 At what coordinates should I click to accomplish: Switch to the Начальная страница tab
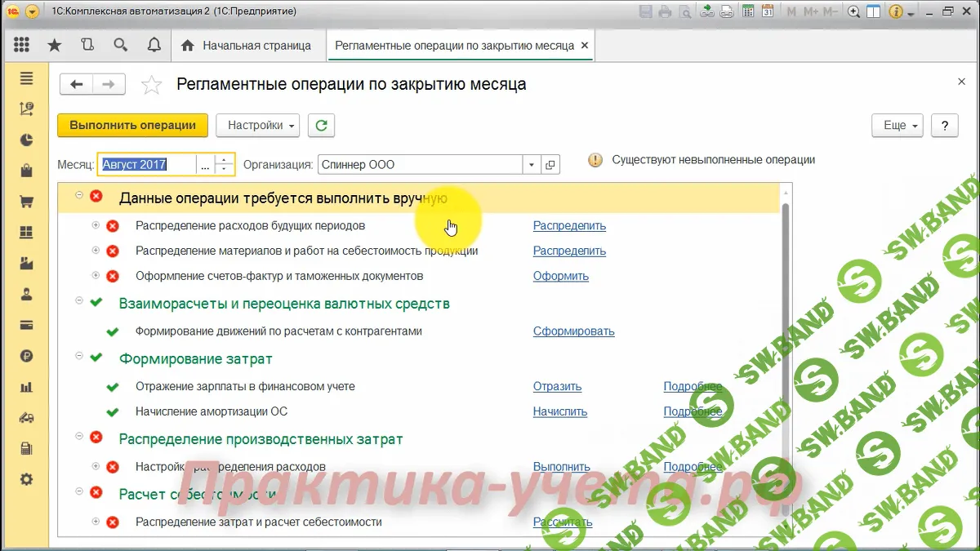pos(253,46)
